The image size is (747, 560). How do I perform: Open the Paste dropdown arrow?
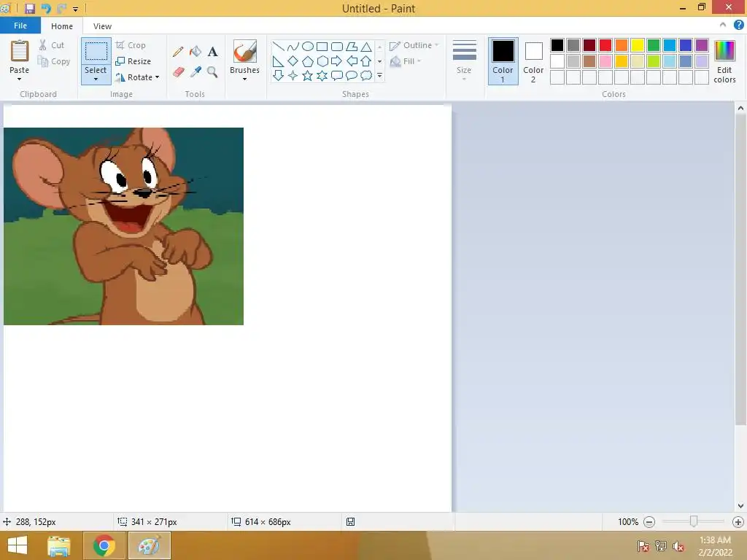[x=19, y=79]
